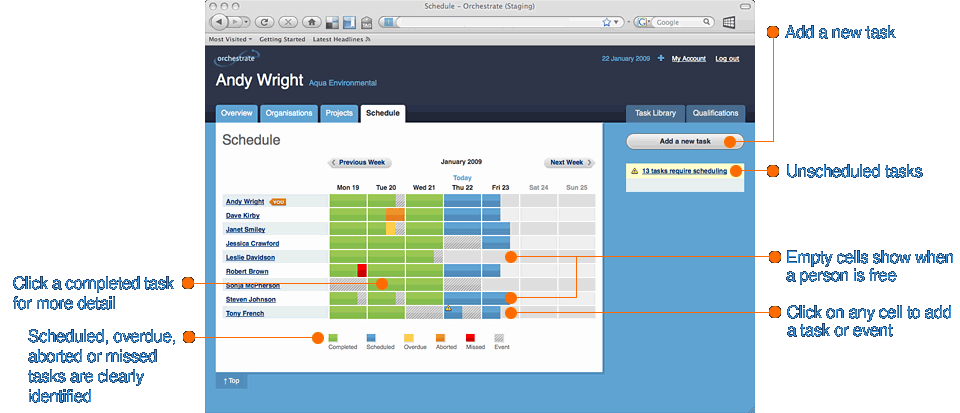Open the Task Library tab
Viewport: 960px width, 413px height.
pyautogui.click(x=656, y=114)
